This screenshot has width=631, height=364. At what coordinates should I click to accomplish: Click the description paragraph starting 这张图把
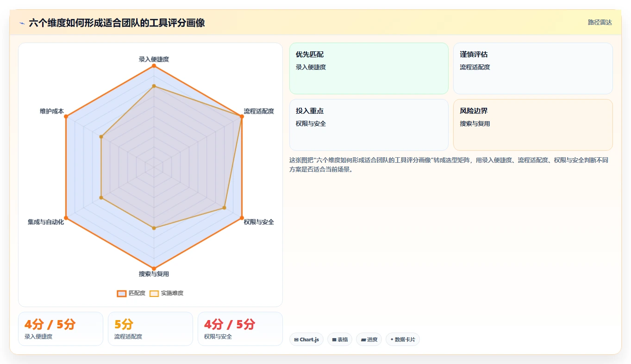tap(449, 165)
